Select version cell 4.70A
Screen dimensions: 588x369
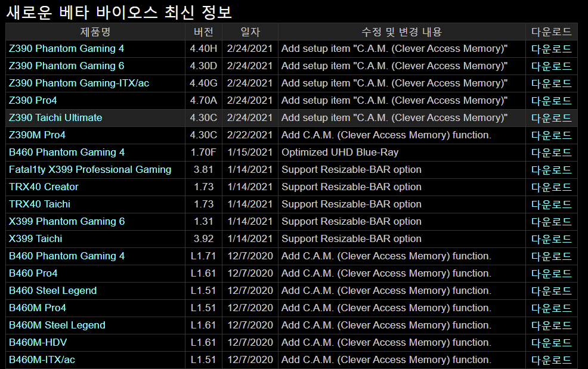pyautogui.click(x=203, y=101)
